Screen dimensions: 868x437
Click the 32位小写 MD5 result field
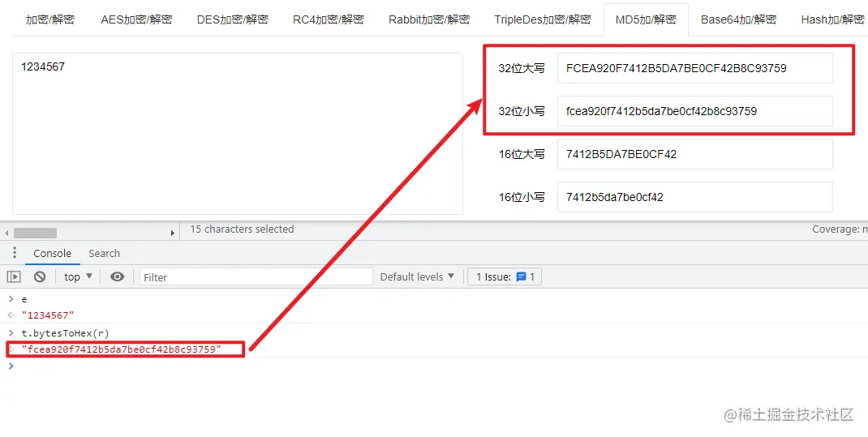tap(694, 110)
